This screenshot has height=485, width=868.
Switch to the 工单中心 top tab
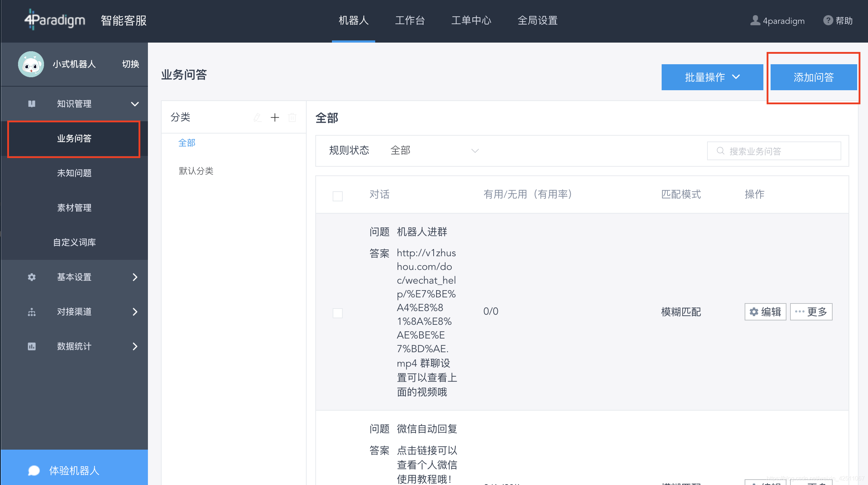pos(471,21)
